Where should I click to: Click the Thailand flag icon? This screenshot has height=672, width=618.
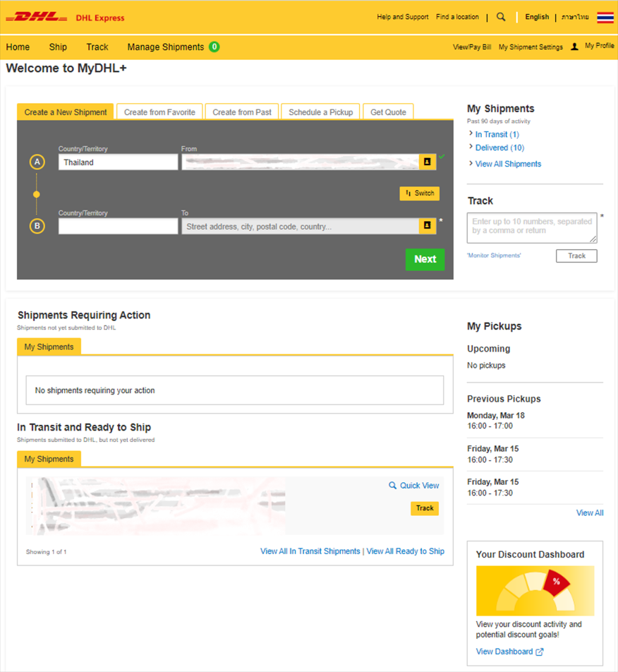pos(605,17)
